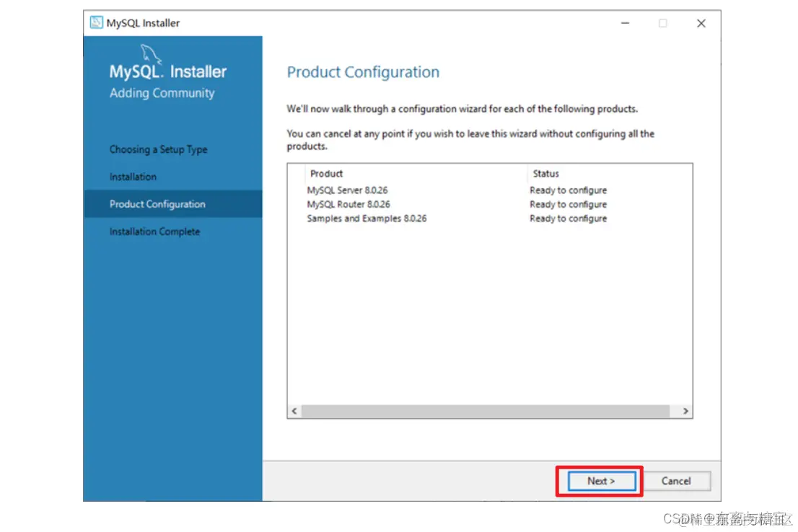Click the MySQL dolphin logo in sidebar
798x532 pixels.
[151, 54]
